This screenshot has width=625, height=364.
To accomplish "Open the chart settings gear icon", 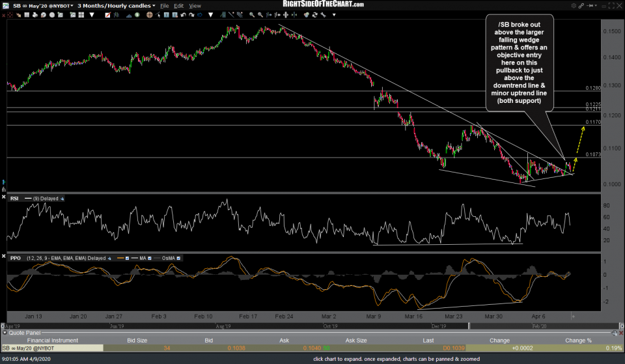I will click(574, 5).
